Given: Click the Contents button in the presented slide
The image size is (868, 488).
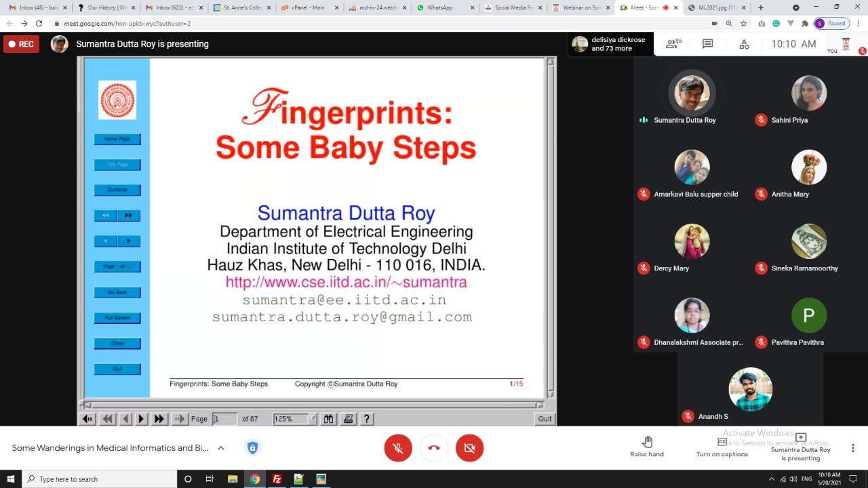Looking at the screenshot, I should (x=117, y=190).
